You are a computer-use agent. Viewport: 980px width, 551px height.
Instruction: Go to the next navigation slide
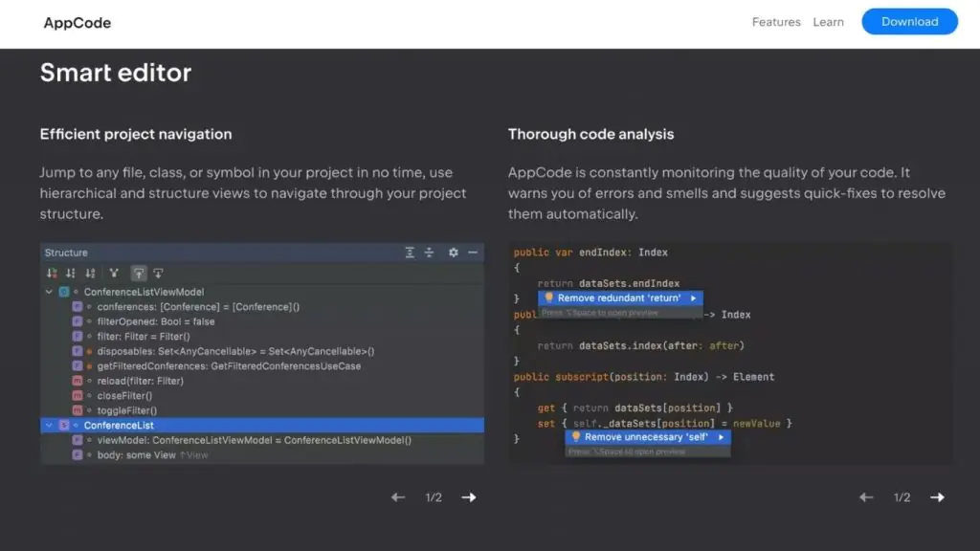click(x=468, y=497)
